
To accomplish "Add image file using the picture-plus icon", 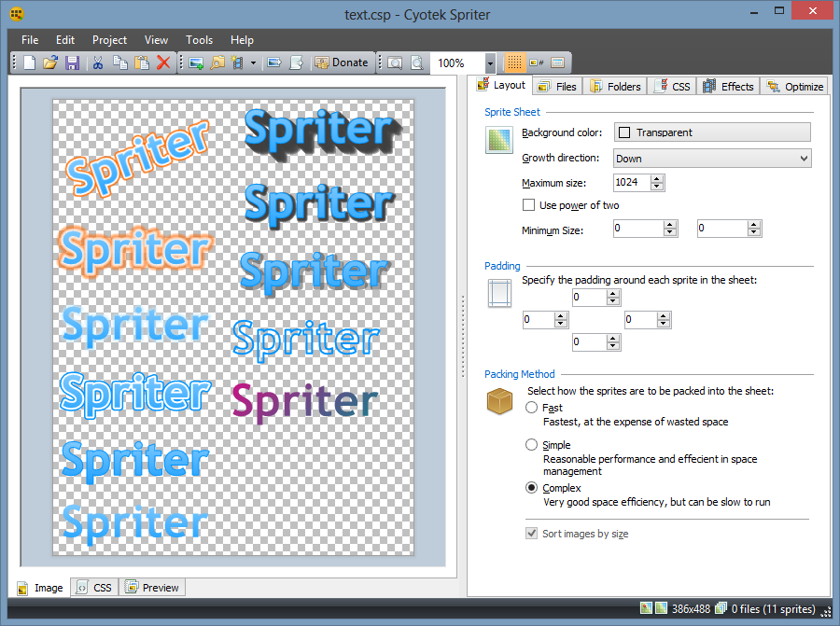I will pos(196,63).
